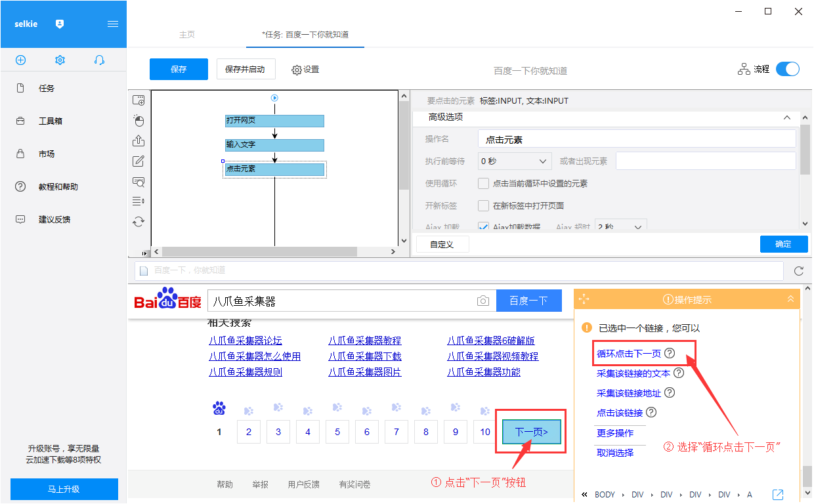Click flowchart horizontal scrollbar right arrow

[x=393, y=251]
